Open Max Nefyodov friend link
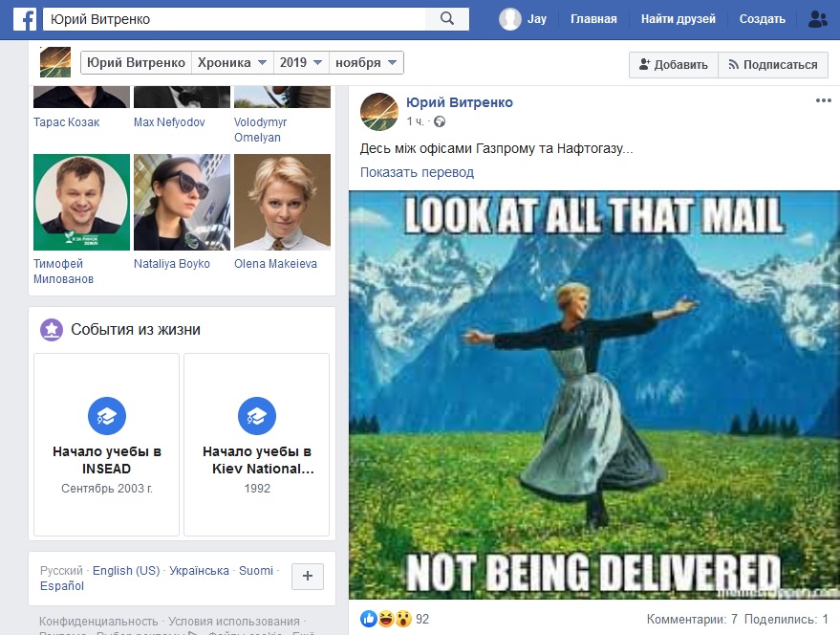 tap(169, 122)
